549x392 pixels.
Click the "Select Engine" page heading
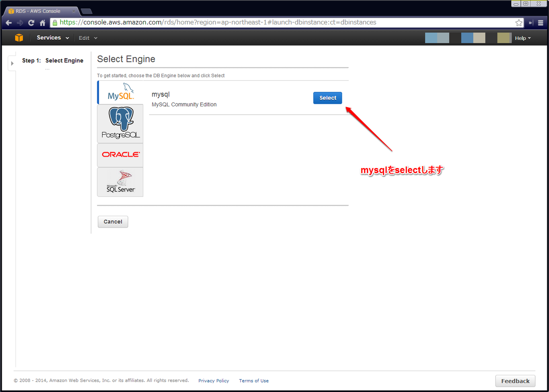[x=126, y=59]
